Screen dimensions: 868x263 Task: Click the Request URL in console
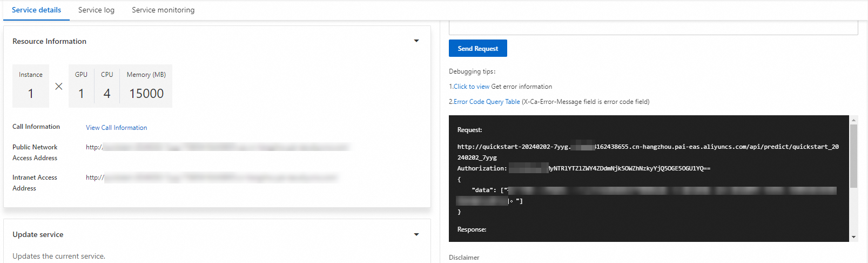pyautogui.click(x=648, y=152)
